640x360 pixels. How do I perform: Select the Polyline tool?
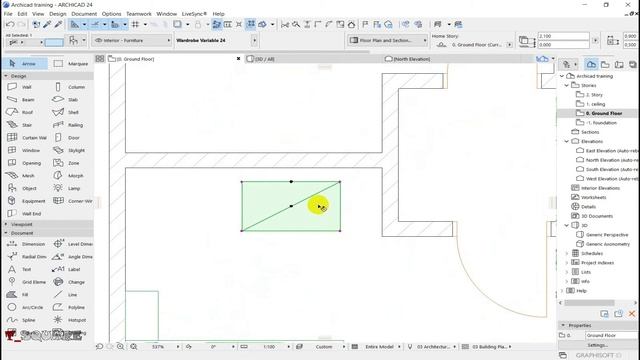pos(70,307)
